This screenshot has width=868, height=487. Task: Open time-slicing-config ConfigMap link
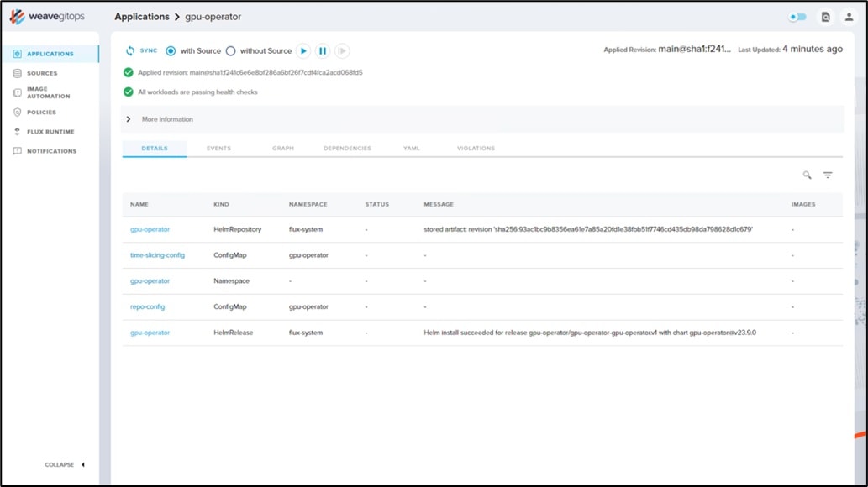[x=157, y=255]
